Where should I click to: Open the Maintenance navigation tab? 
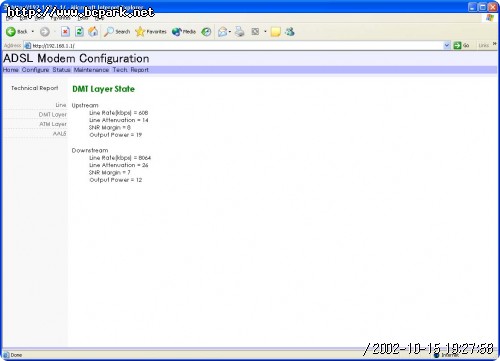click(91, 70)
